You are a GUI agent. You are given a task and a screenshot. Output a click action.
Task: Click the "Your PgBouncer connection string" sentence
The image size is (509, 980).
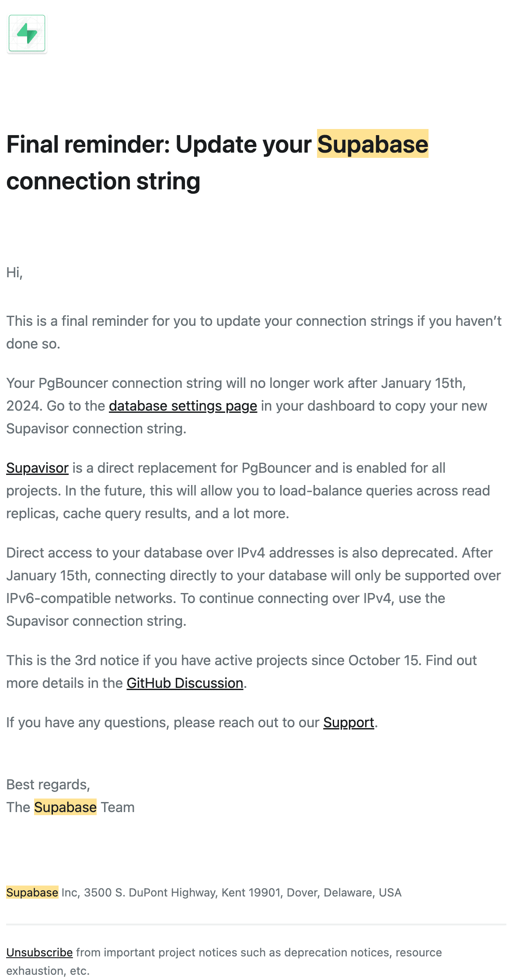coord(131,383)
